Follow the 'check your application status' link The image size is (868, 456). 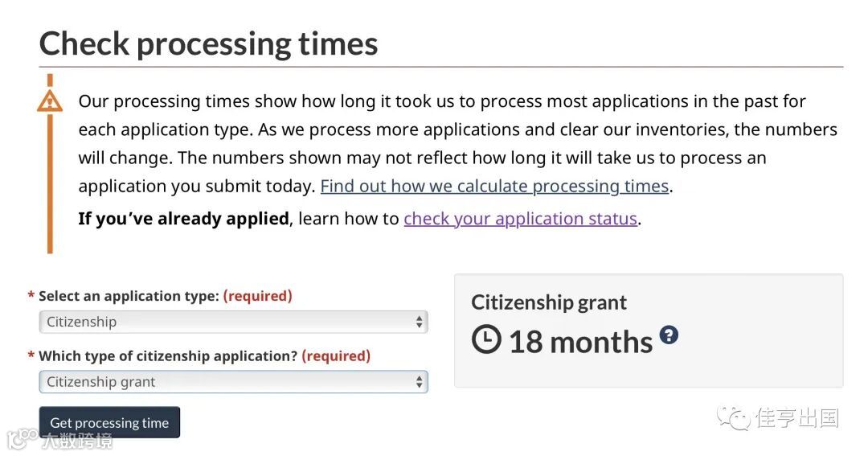520,219
